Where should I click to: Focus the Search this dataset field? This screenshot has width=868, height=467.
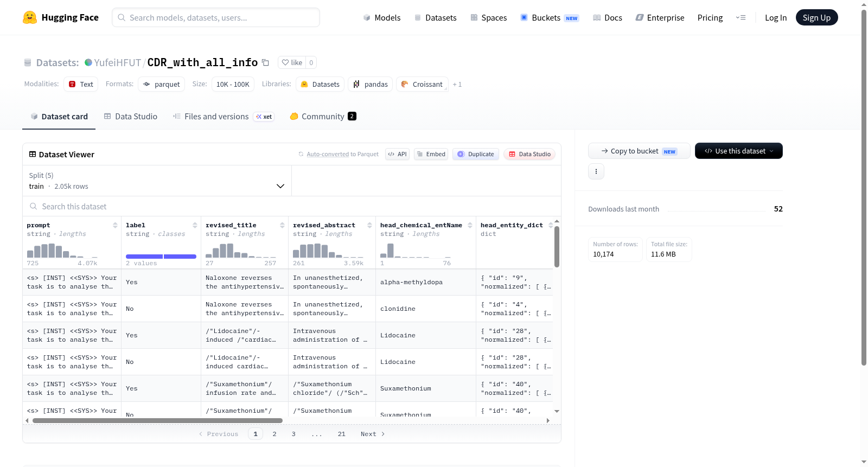(x=292, y=207)
